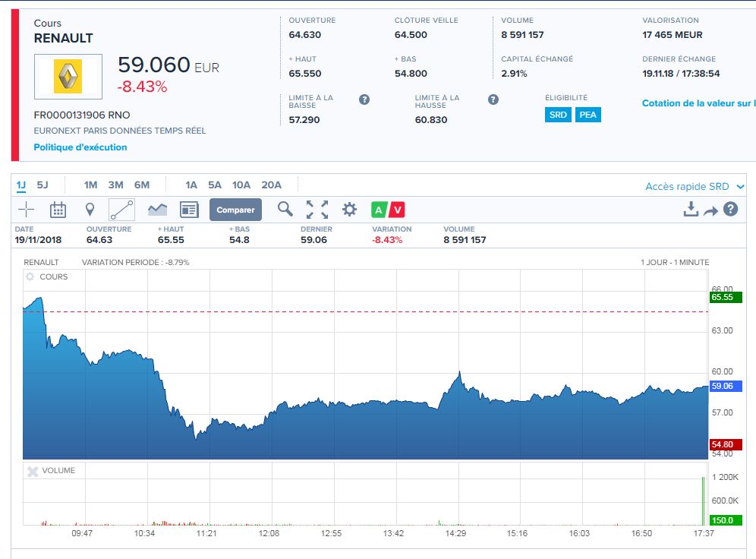
Task: Click the green A buy button
Action: tap(379, 210)
